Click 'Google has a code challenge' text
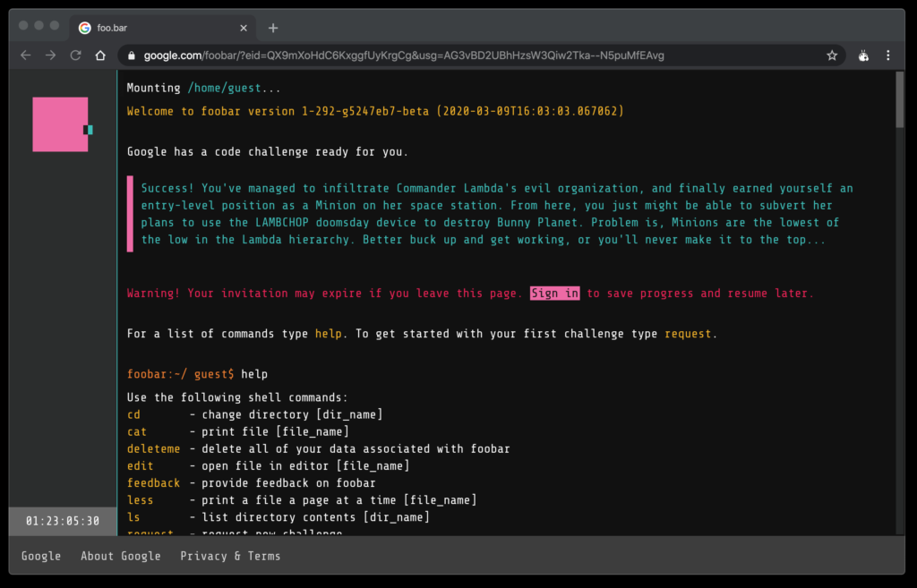The height and width of the screenshot is (588, 917). pos(268,152)
